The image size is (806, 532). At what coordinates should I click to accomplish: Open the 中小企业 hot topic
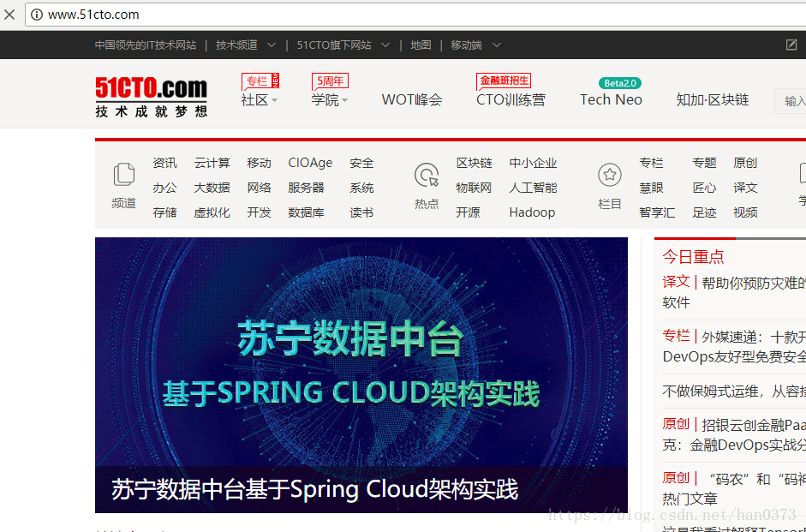tap(533, 163)
